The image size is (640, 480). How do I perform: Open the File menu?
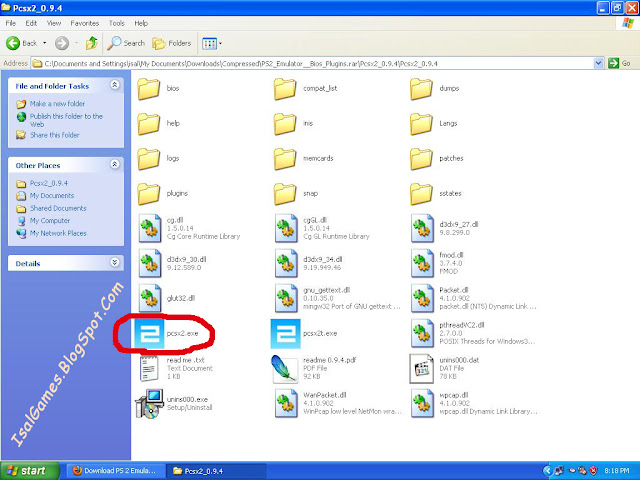click(x=11, y=23)
